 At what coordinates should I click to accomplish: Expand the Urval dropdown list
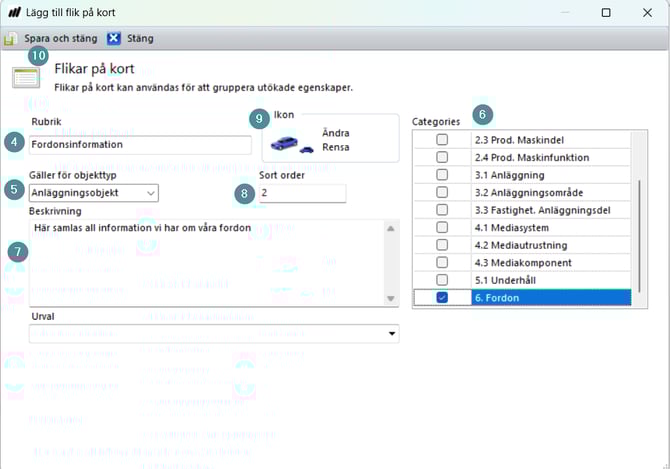point(391,334)
